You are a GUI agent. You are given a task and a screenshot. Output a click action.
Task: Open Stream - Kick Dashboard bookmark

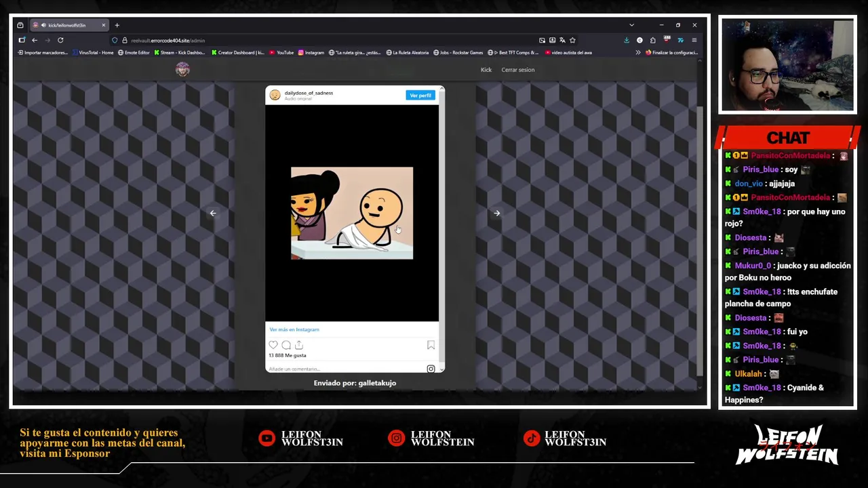click(179, 52)
